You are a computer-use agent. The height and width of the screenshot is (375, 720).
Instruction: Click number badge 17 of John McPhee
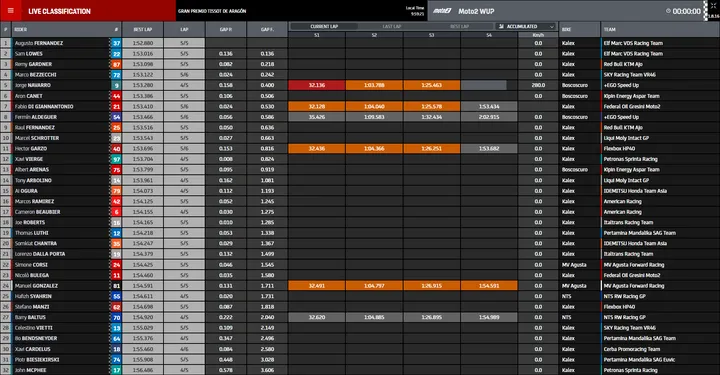116,370
